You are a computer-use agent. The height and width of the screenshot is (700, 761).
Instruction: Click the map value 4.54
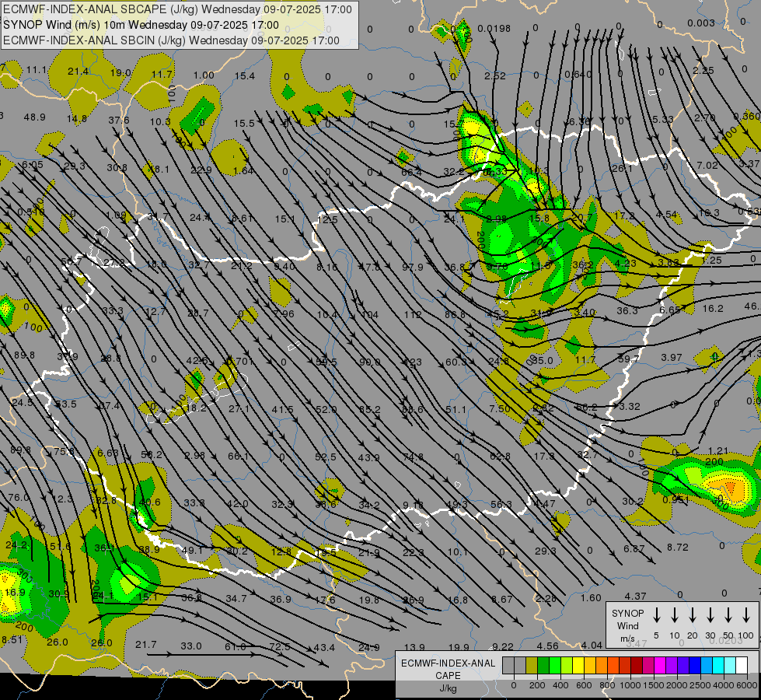(666, 214)
